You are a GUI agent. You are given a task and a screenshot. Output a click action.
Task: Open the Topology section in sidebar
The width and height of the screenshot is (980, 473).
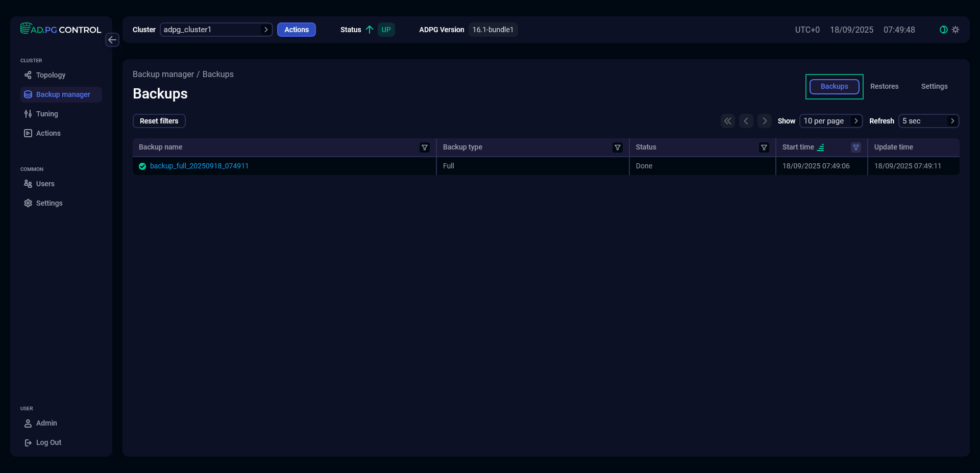[51, 75]
